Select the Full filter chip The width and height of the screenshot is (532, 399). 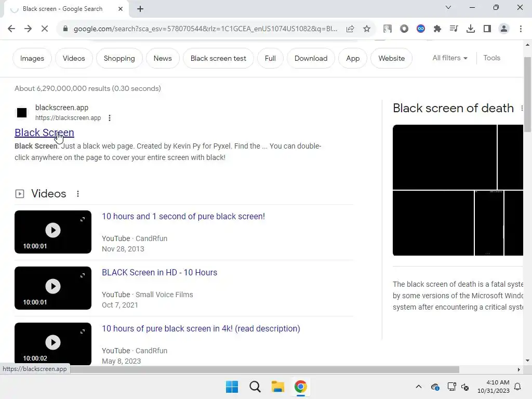tap(270, 58)
